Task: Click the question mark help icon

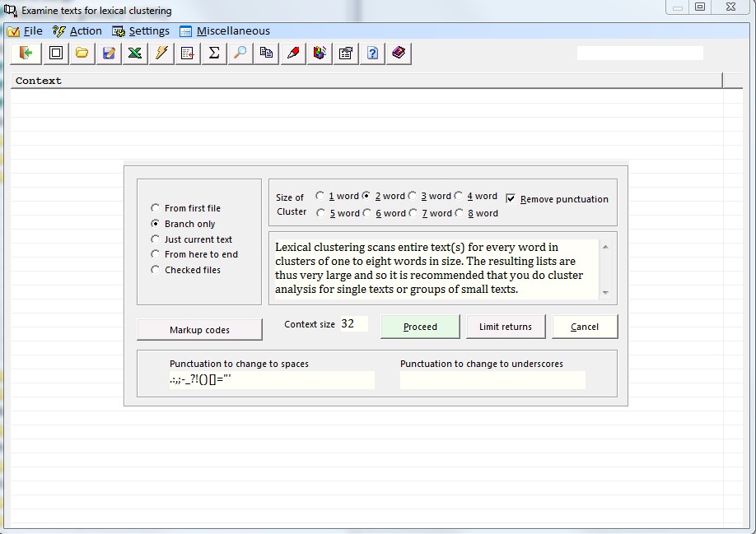Action: point(372,53)
